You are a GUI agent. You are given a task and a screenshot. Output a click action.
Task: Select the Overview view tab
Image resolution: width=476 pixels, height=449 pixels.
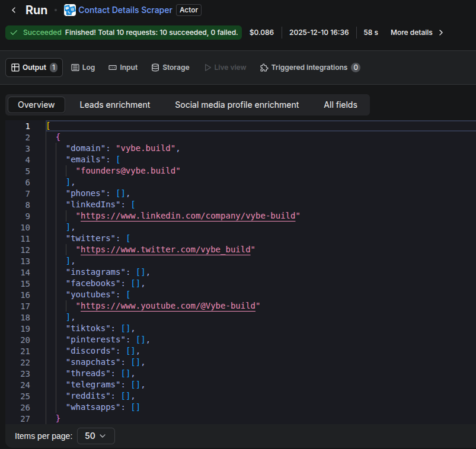point(36,105)
